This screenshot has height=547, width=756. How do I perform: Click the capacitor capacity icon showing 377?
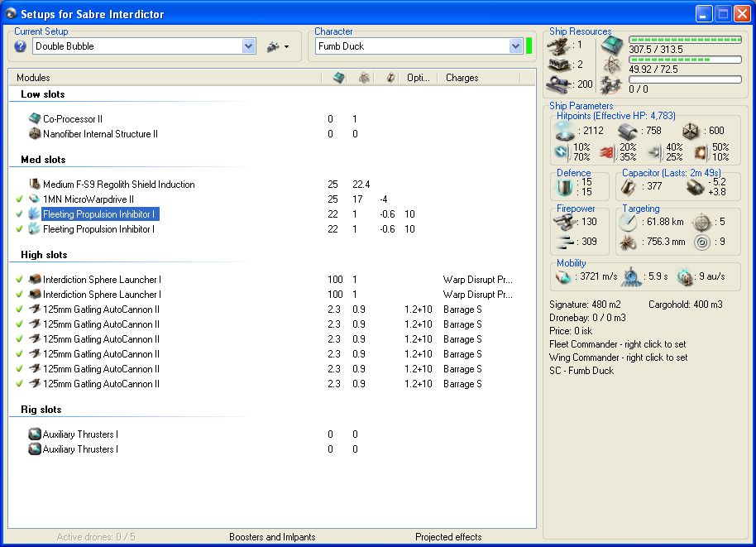(628, 187)
